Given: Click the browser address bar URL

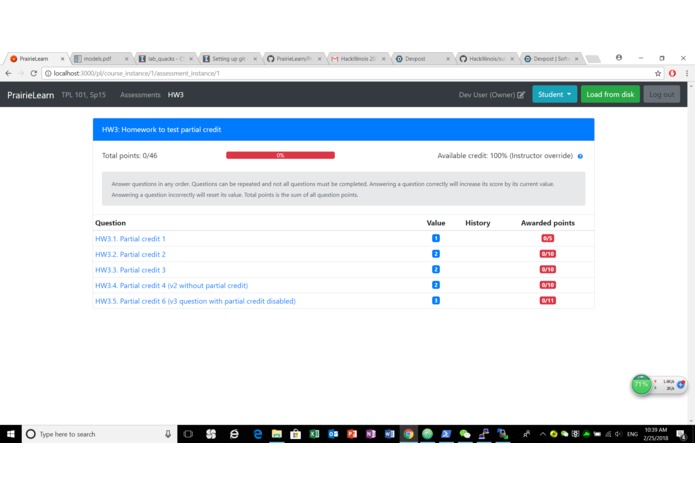Looking at the screenshot, I should coord(137,74).
